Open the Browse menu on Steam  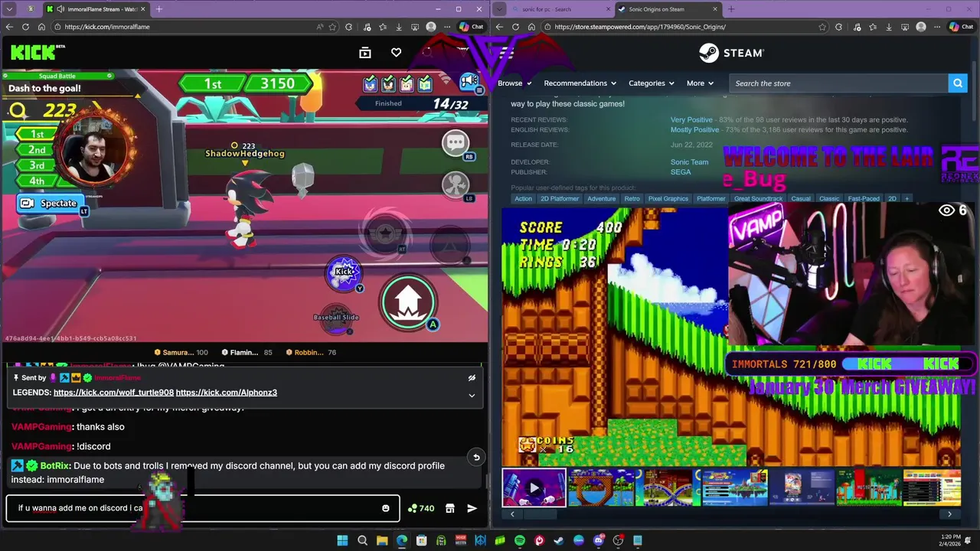pos(514,83)
